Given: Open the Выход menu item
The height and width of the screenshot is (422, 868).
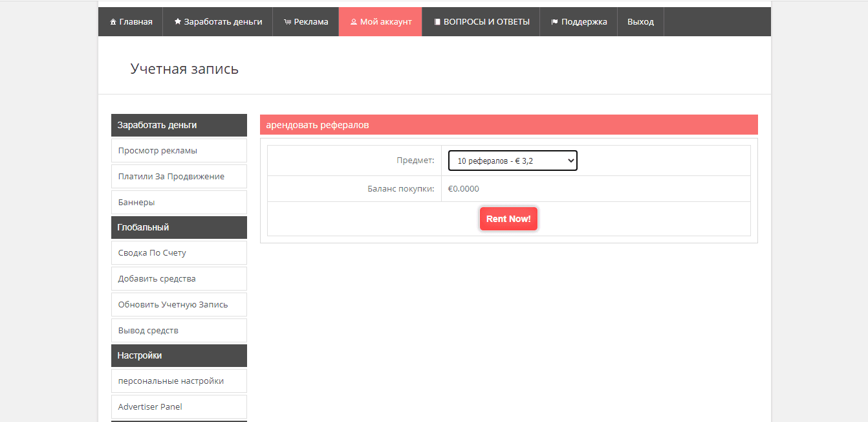Looking at the screenshot, I should pos(640,22).
